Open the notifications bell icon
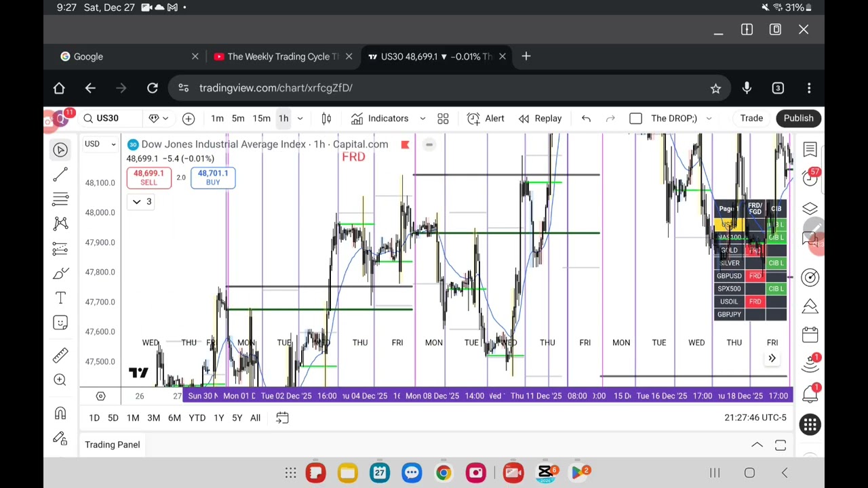The image size is (868, 488). tap(810, 394)
